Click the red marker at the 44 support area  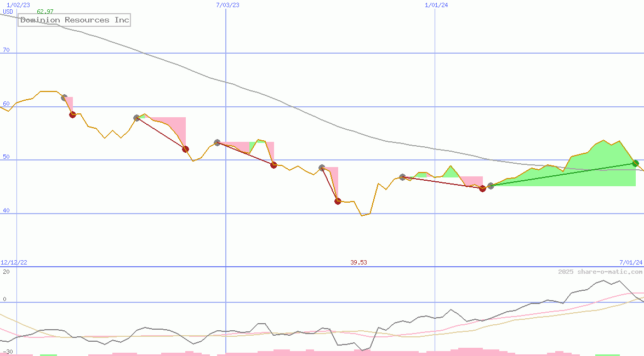[x=482, y=188]
